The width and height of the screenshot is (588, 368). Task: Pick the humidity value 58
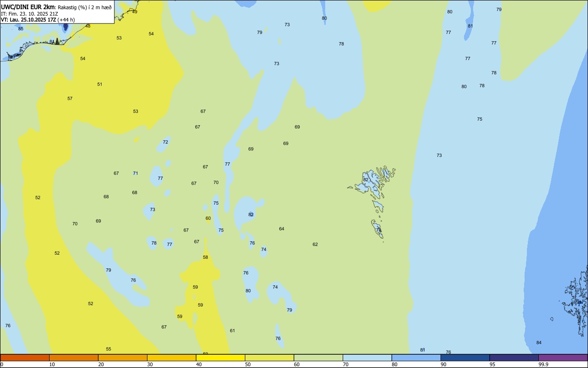(x=205, y=257)
